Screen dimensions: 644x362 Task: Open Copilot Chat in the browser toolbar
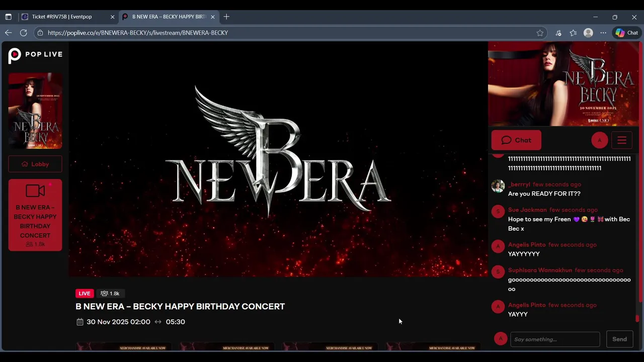(x=627, y=33)
